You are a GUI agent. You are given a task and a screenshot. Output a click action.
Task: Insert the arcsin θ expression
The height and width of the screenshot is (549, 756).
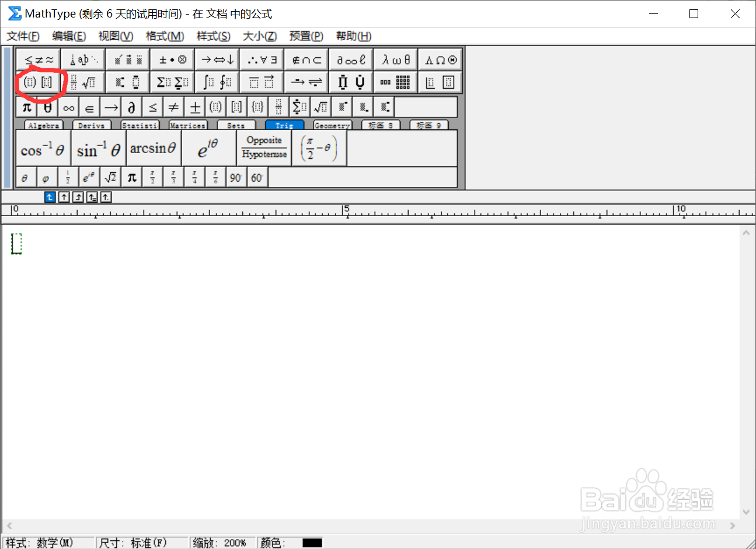point(154,149)
